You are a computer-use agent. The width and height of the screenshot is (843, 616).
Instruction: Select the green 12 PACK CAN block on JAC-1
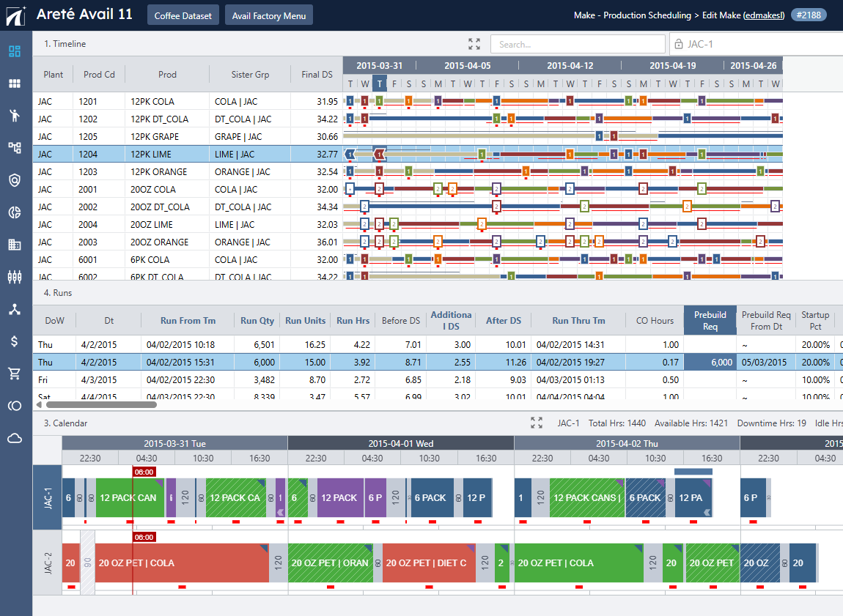pyautogui.click(x=128, y=498)
